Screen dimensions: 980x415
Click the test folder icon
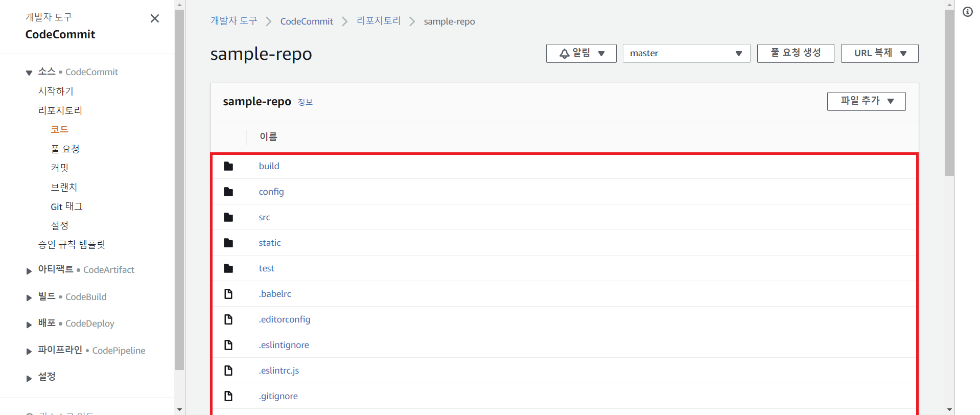pos(228,268)
